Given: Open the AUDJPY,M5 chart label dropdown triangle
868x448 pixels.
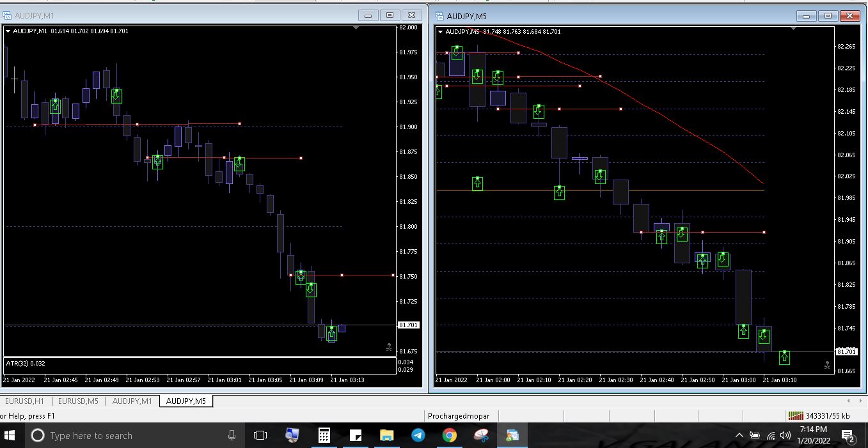Looking at the screenshot, I should click(x=440, y=31).
